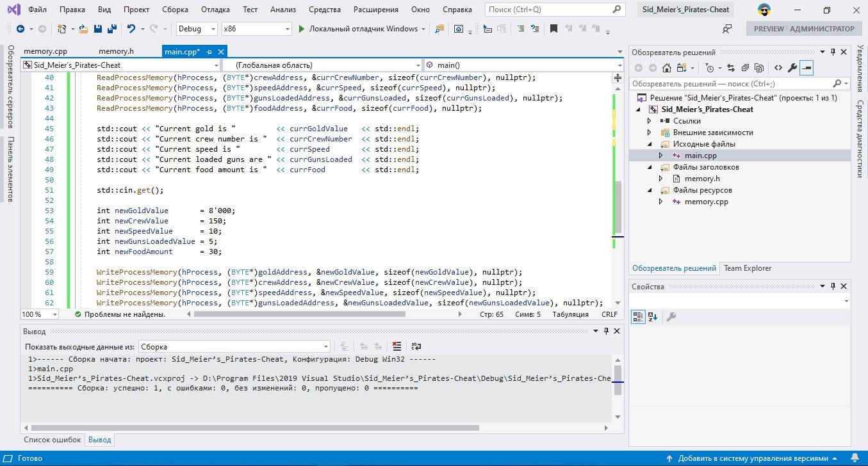Open the Debug configuration dropdown
The width and height of the screenshot is (868, 466).
pos(197,29)
